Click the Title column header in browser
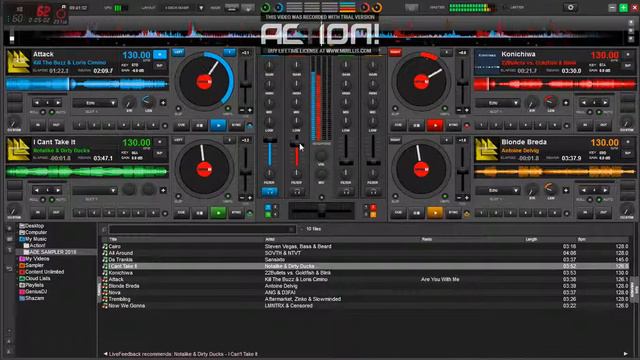The height and width of the screenshot is (360, 640). tap(113, 240)
